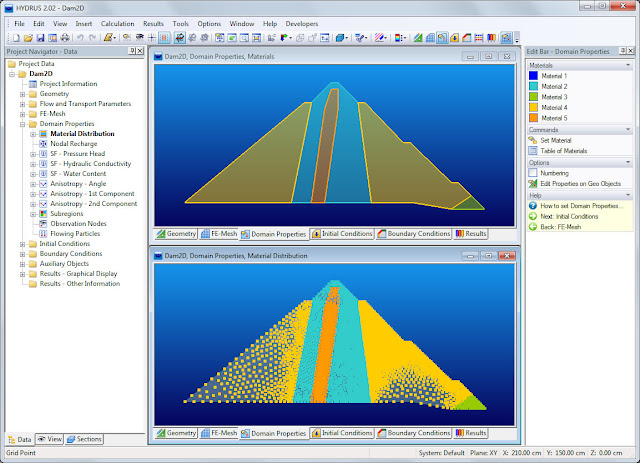Viewport: 640px width, 463px height.
Task: Switch to View tab in navigator
Action: coord(50,439)
